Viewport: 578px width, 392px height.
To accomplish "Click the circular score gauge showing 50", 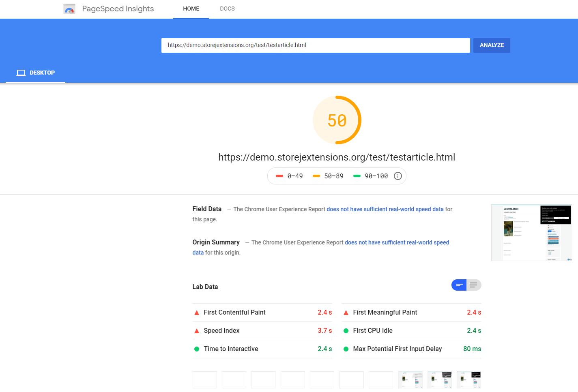I will click(x=337, y=120).
